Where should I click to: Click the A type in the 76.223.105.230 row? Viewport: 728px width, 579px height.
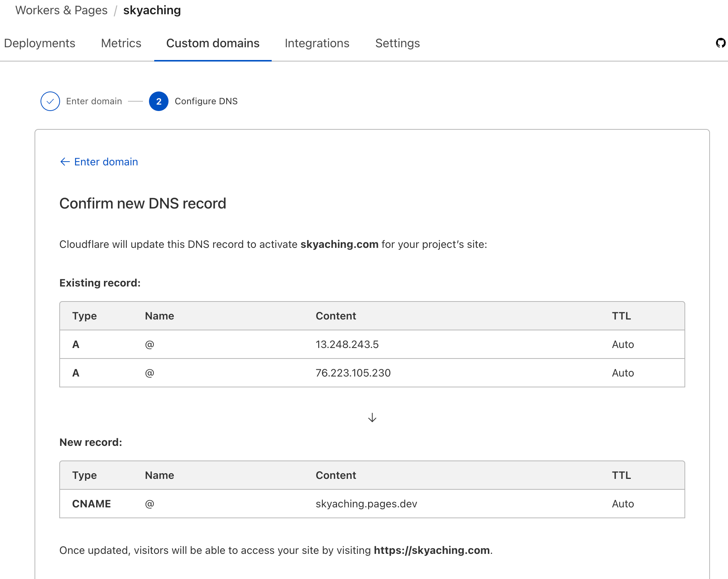[x=76, y=373]
